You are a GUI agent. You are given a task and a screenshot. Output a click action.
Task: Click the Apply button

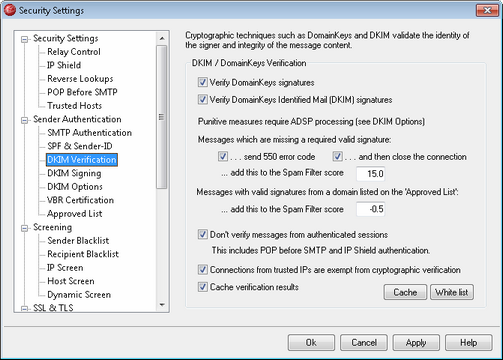416,343
